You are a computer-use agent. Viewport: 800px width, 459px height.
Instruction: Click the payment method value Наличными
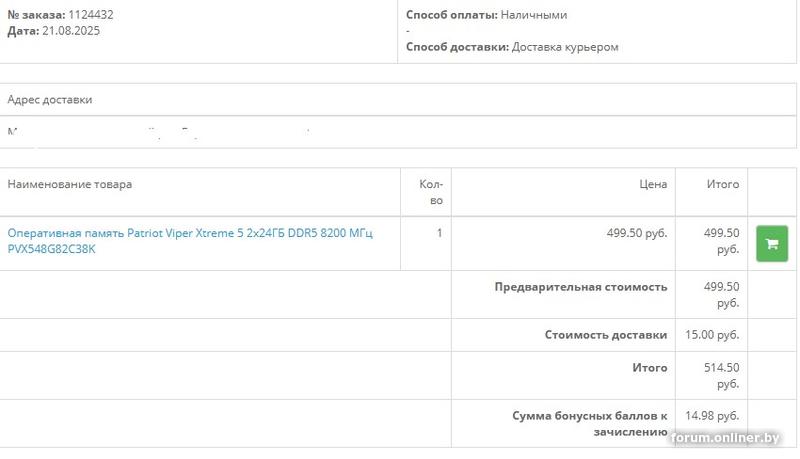coord(534,15)
